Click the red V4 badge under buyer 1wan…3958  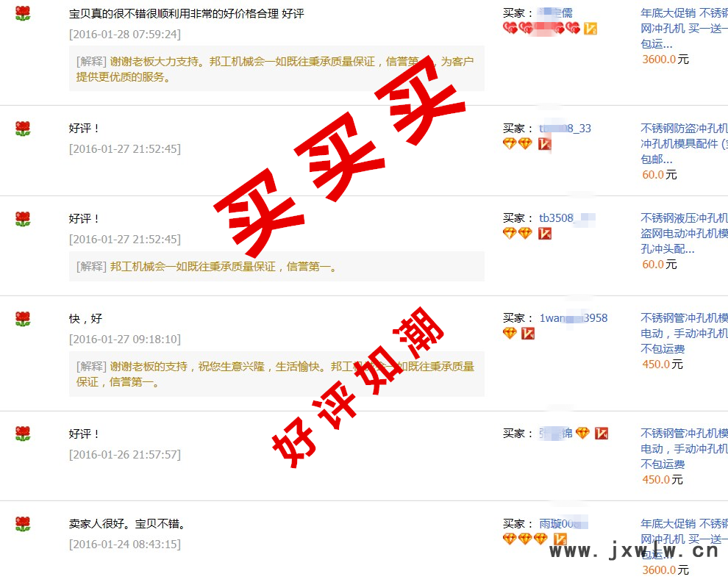pos(528,333)
